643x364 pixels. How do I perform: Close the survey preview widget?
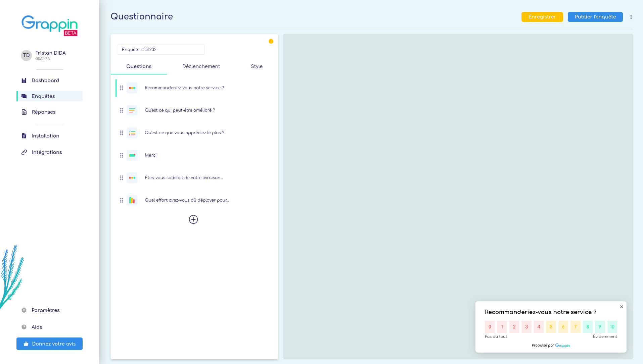(622, 307)
